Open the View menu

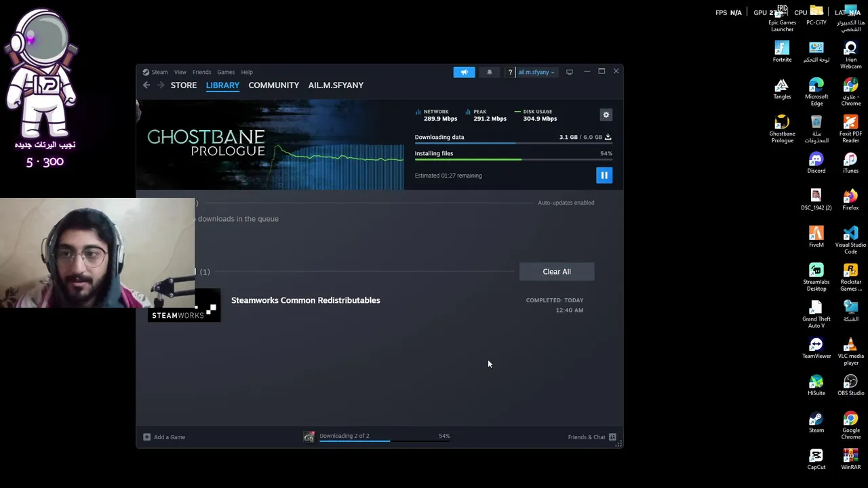tap(180, 72)
